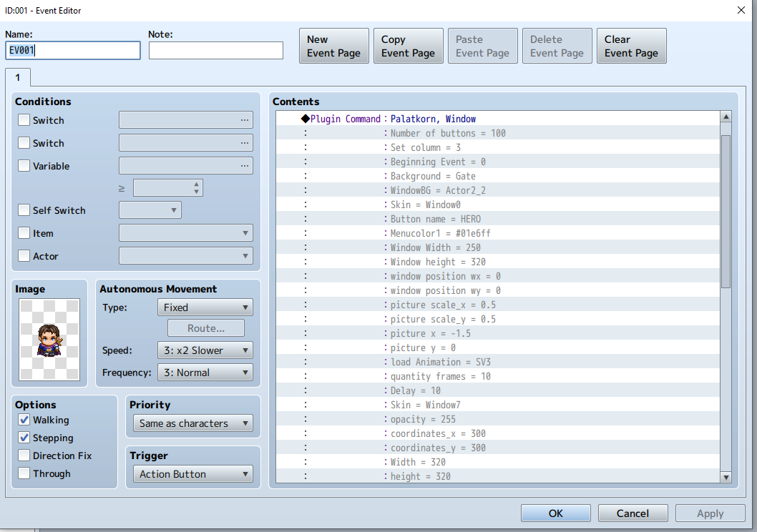Select the 'Window height = 320' line
The height and width of the screenshot is (532, 757).
pyautogui.click(x=498, y=262)
